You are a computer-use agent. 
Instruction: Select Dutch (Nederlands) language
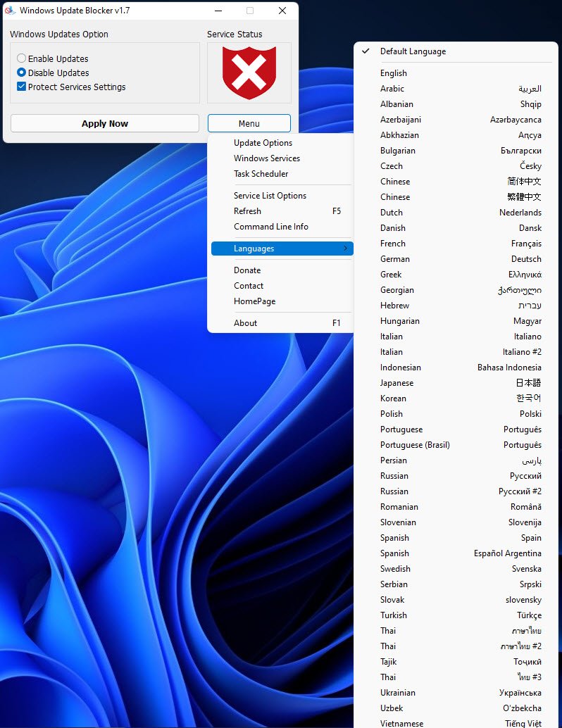456,212
